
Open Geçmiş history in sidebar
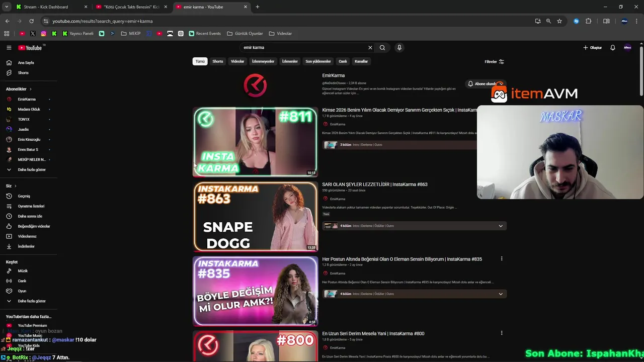click(x=24, y=196)
